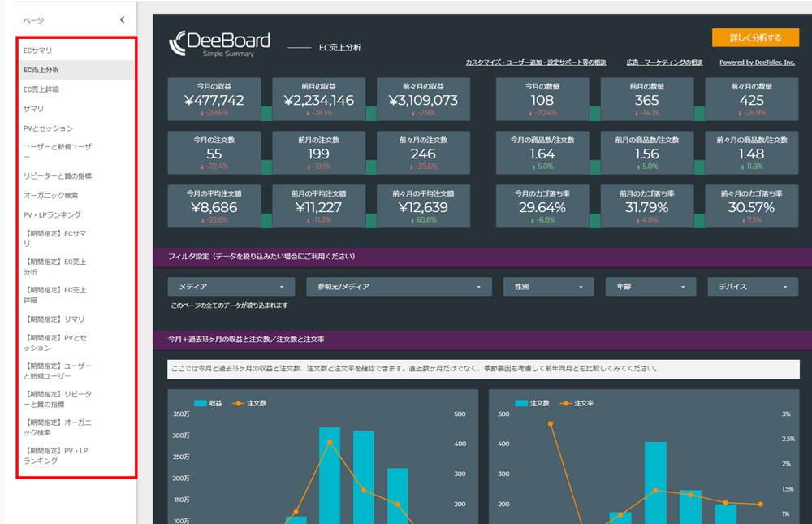Select the EC売上分析 page
This screenshot has height=524, width=812.
coord(76,69)
